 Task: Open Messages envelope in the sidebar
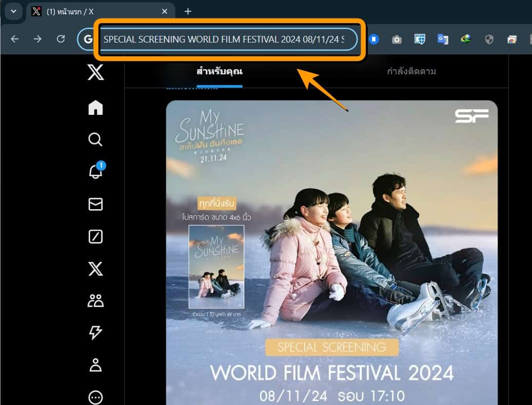[95, 205]
